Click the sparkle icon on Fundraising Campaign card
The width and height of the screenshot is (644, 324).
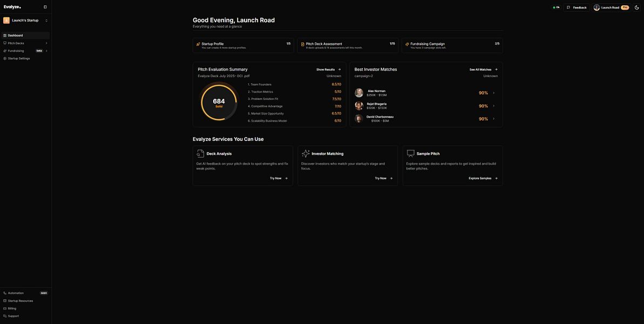coord(407,44)
